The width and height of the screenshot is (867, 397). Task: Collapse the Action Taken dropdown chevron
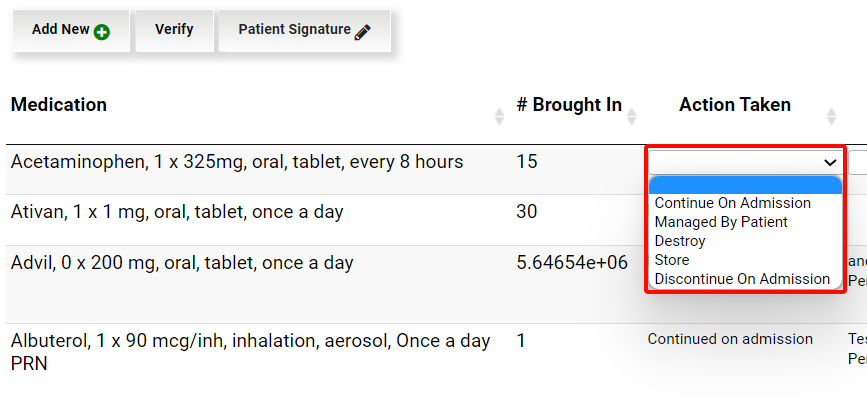click(830, 163)
